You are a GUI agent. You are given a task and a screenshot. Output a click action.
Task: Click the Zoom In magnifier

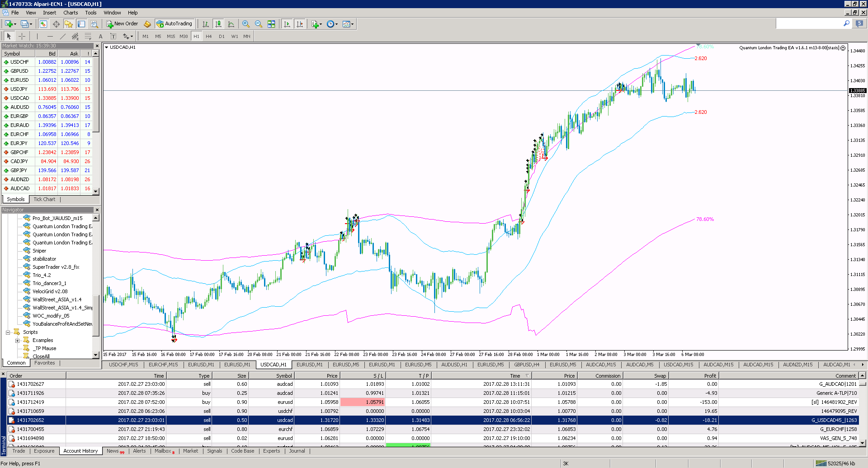coord(245,24)
